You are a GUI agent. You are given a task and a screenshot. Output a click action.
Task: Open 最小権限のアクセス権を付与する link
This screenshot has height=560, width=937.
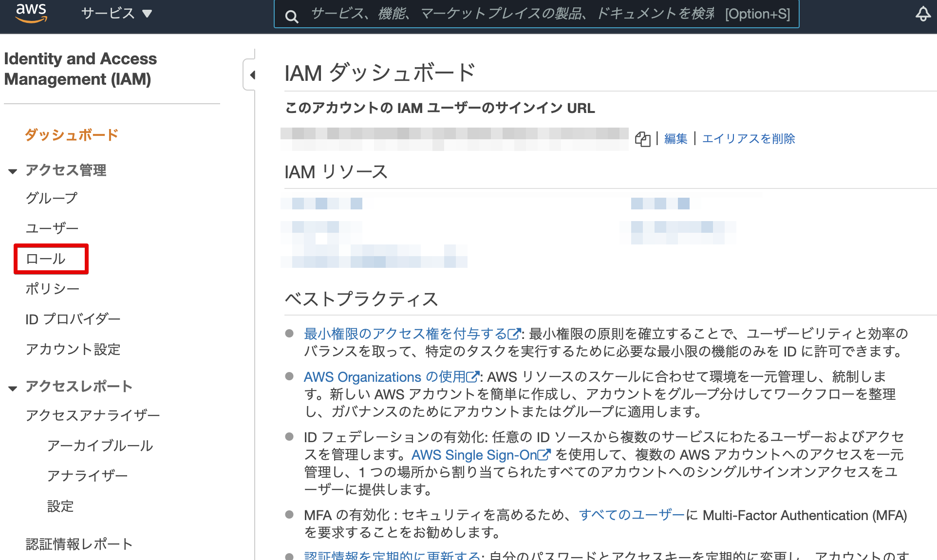point(412,334)
